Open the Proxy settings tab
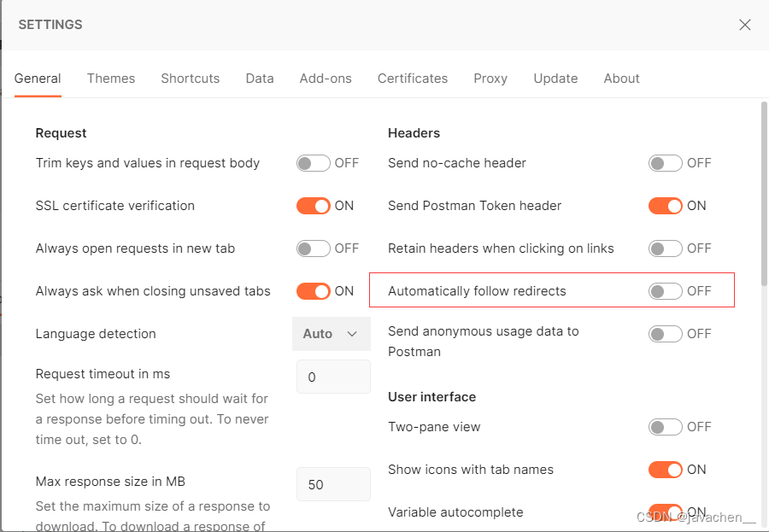The image size is (769, 532). coord(490,78)
